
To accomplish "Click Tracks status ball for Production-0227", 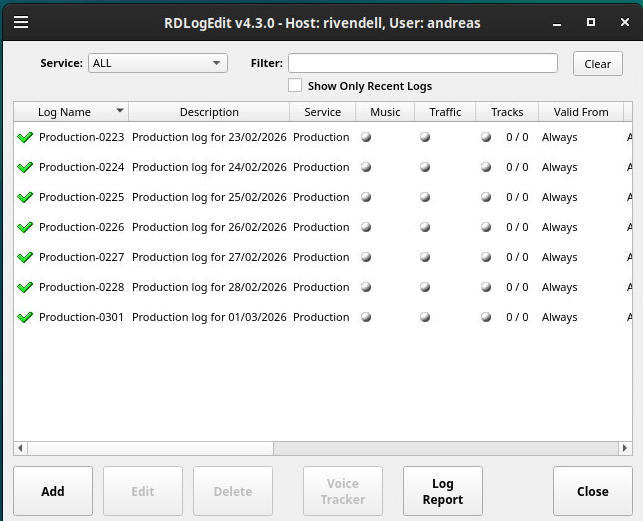I will [486, 257].
